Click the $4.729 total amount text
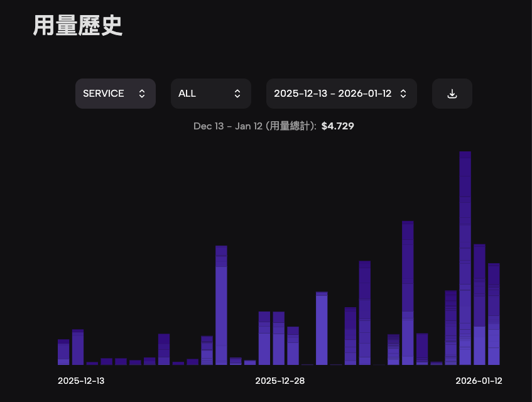532x402 pixels. (338, 126)
